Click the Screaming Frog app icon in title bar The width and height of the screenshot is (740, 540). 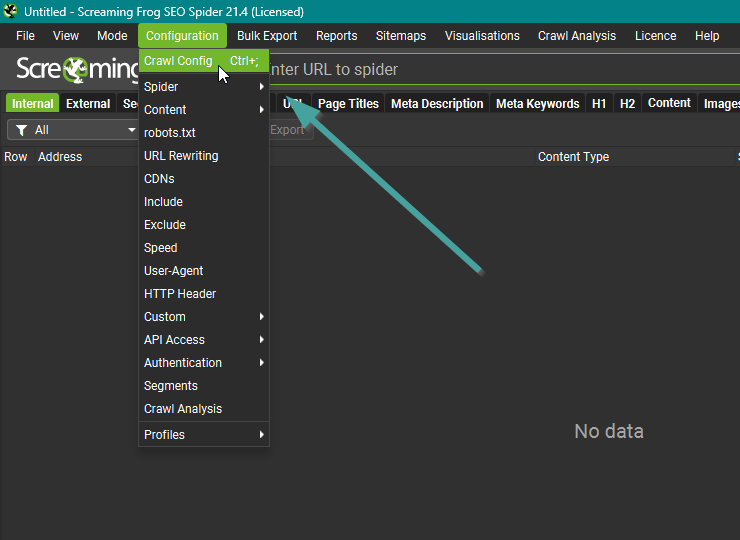pos(12,11)
